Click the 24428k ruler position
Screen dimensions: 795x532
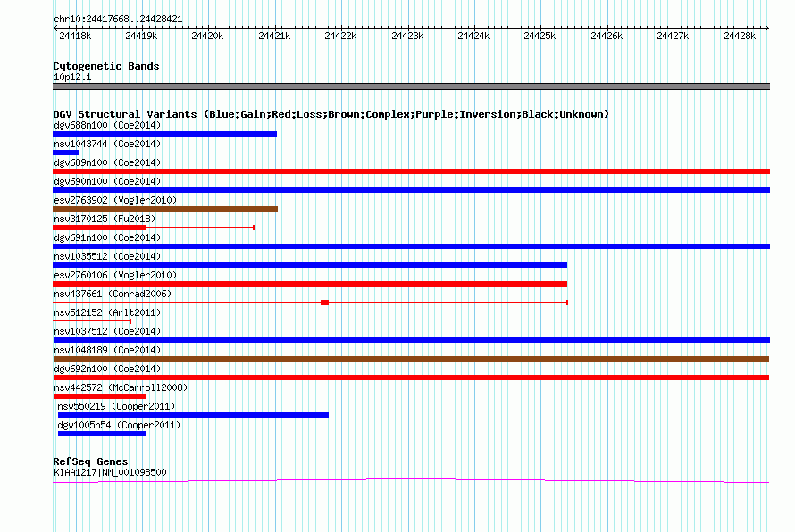click(x=740, y=36)
